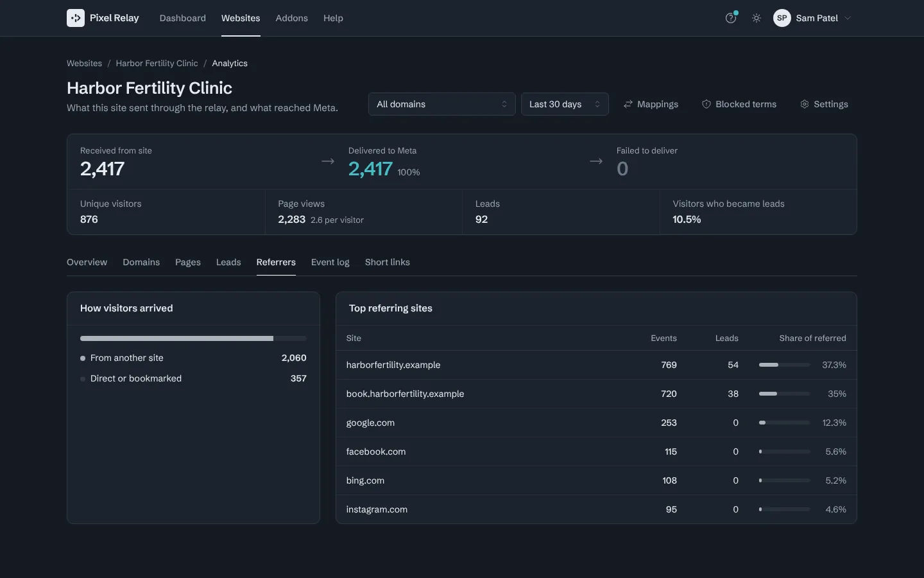Click the How visitors arrived progress bar

(x=193, y=338)
